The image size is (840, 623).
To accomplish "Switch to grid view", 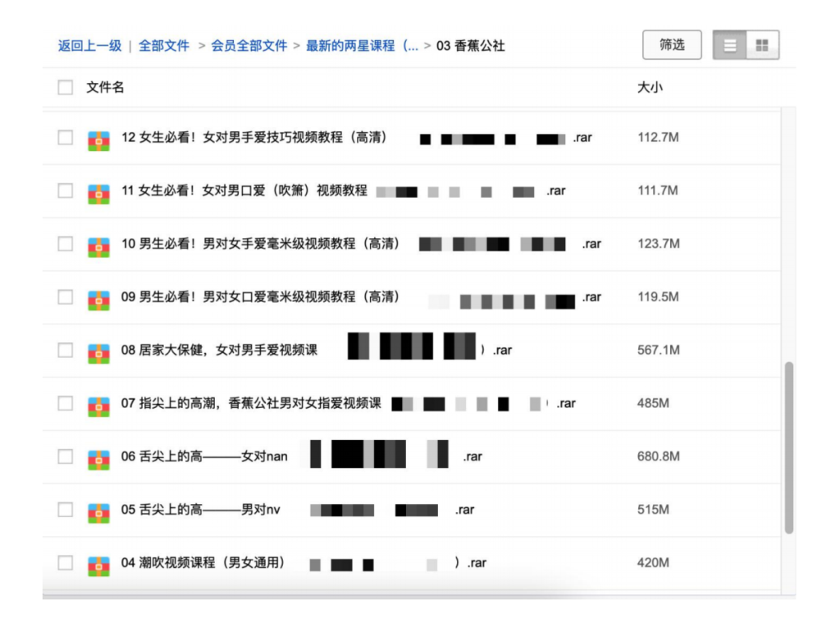I will click(x=762, y=45).
